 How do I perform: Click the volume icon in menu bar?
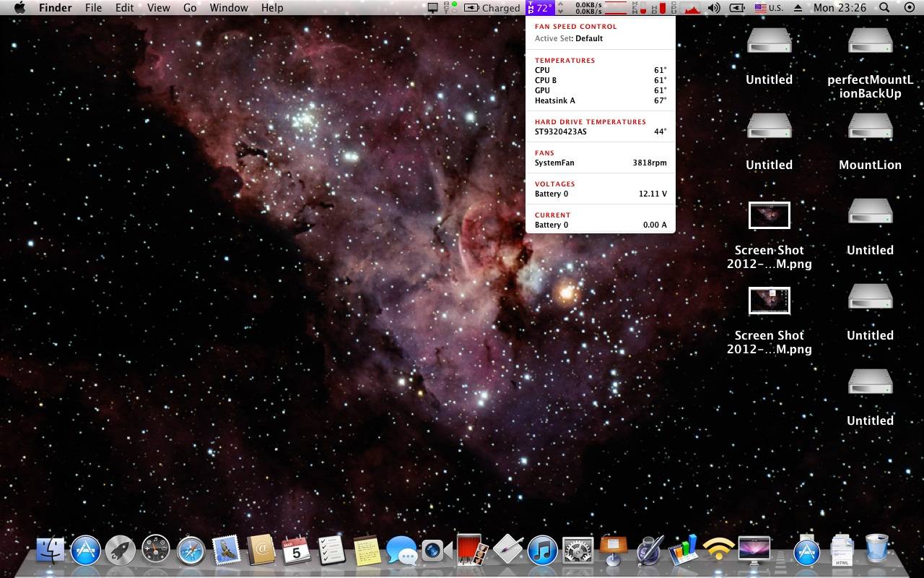point(714,8)
